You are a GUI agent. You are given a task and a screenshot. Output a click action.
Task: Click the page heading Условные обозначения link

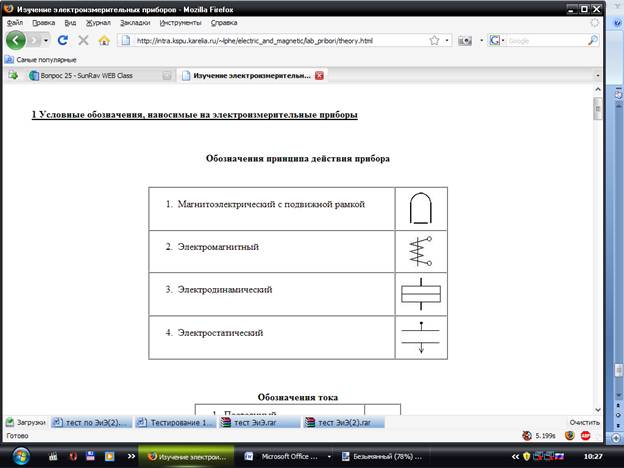pos(195,115)
